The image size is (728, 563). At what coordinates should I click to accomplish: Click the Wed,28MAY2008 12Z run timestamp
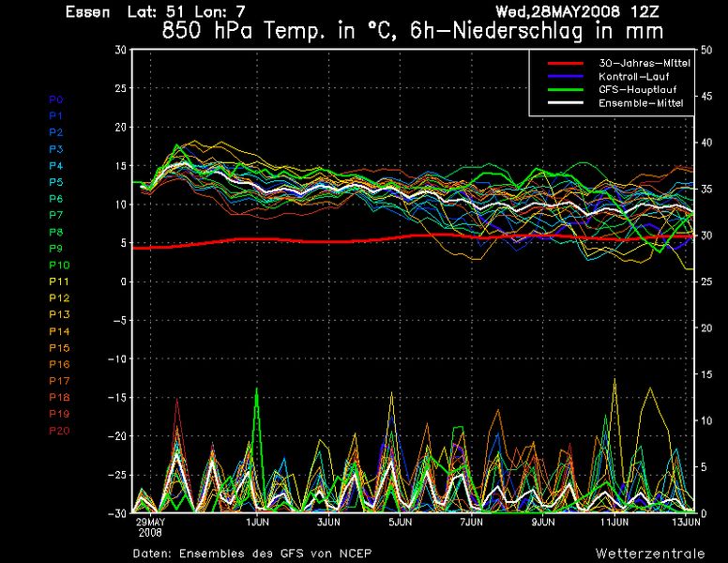(x=589, y=12)
